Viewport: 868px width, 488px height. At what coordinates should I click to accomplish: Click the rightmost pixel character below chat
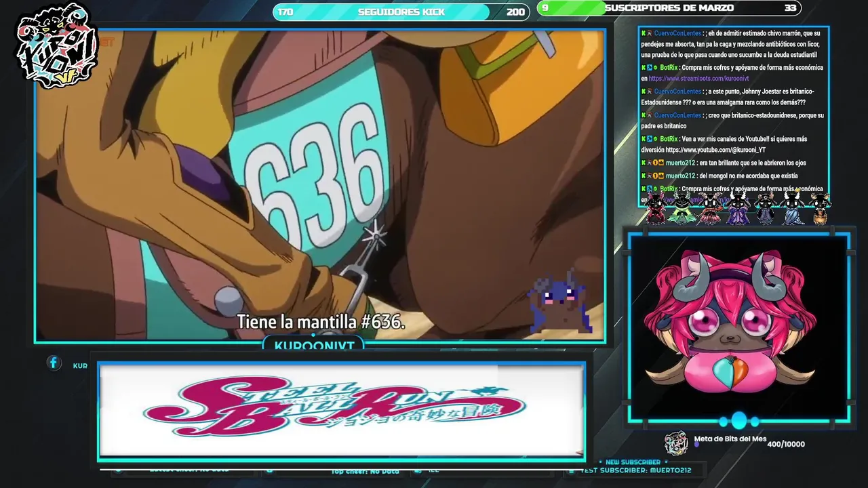pos(821,208)
